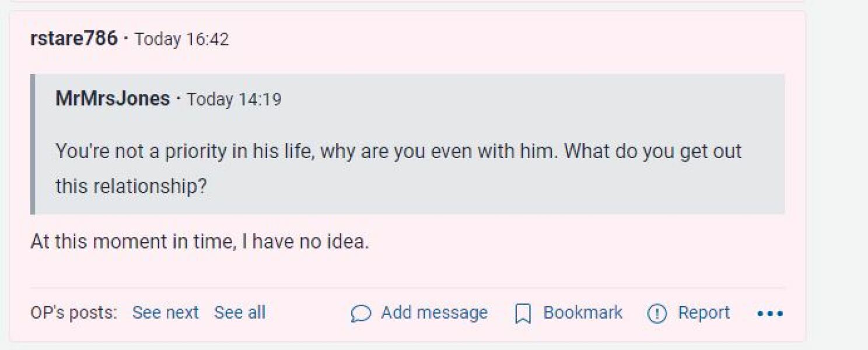
Task: Show all OP's posts with See all
Action: pyautogui.click(x=239, y=313)
